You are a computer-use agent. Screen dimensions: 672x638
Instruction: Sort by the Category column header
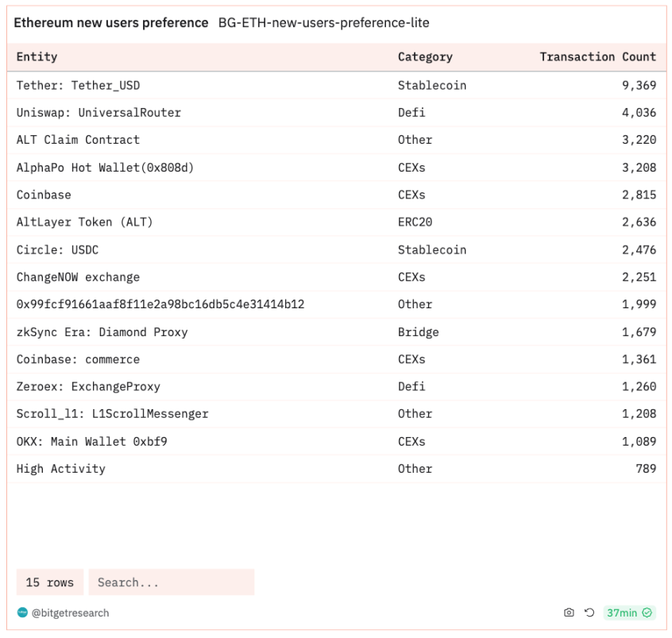point(425,57)
